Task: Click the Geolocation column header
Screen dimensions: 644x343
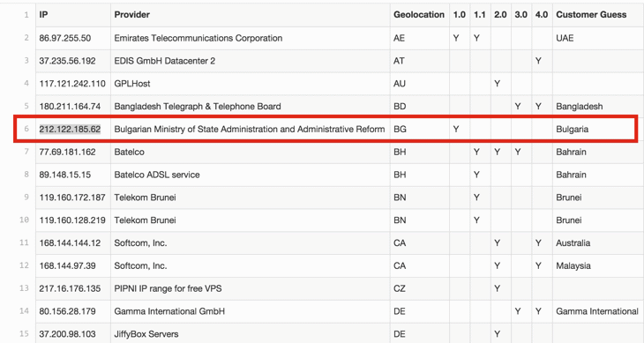Action: click(419, 15)
